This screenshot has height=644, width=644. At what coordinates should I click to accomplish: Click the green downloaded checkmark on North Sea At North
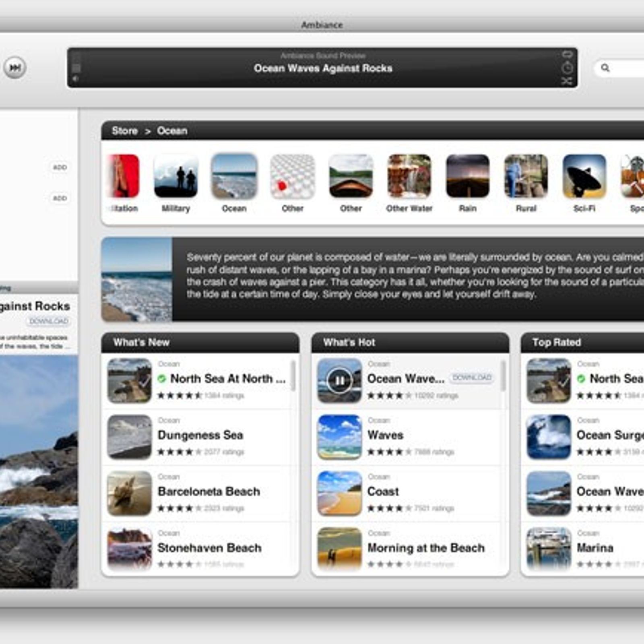click(x=162, y=379)
